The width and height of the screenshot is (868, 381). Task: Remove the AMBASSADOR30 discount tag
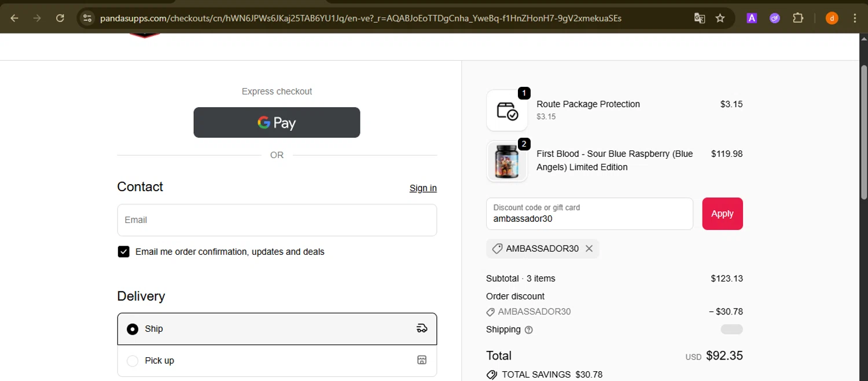589,248
